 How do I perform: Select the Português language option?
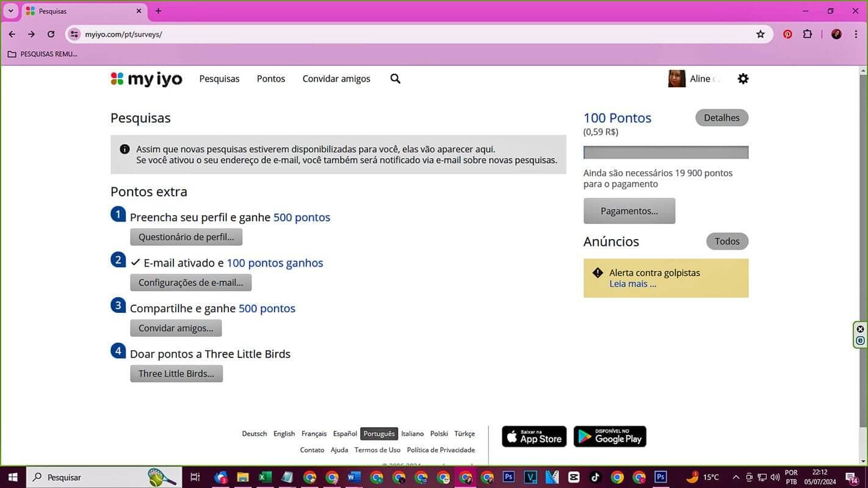tap(379, 434)
